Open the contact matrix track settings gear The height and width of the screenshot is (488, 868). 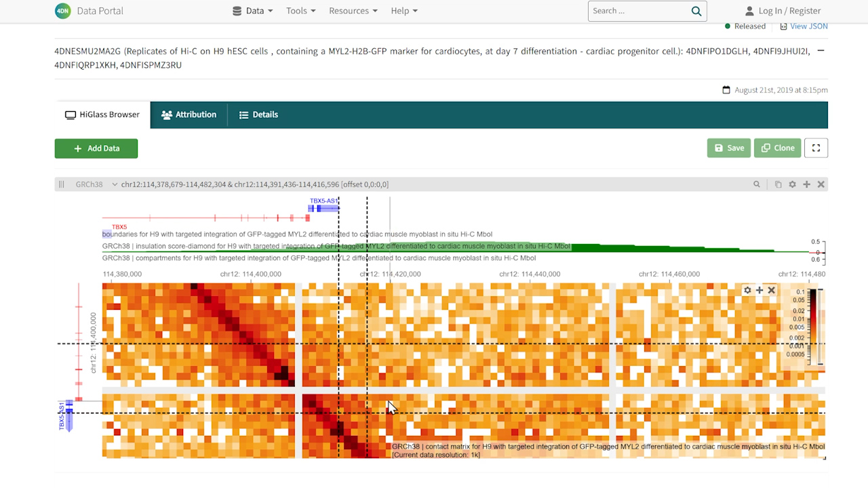click(x=747, y=289)
